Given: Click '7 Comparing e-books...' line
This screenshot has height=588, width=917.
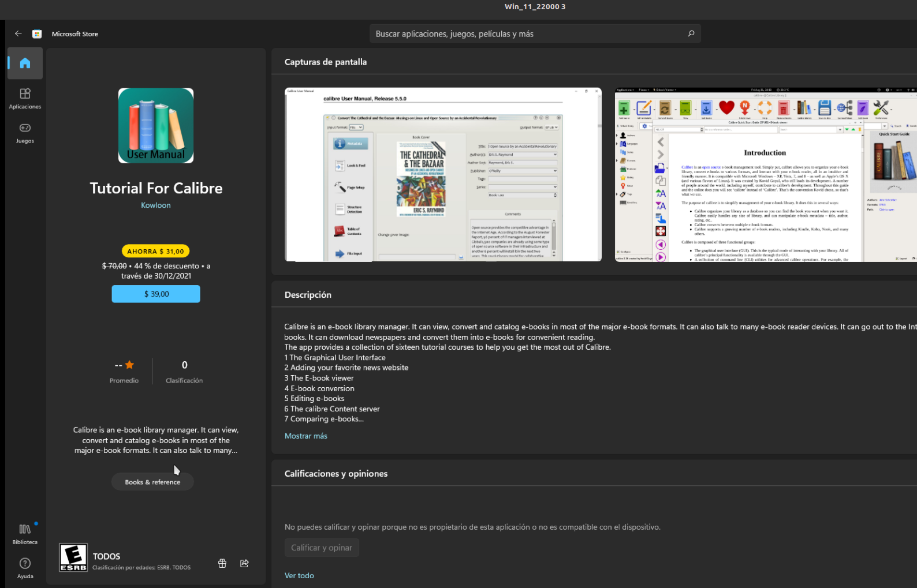Looking at the screenshot, I should [324, 419].
